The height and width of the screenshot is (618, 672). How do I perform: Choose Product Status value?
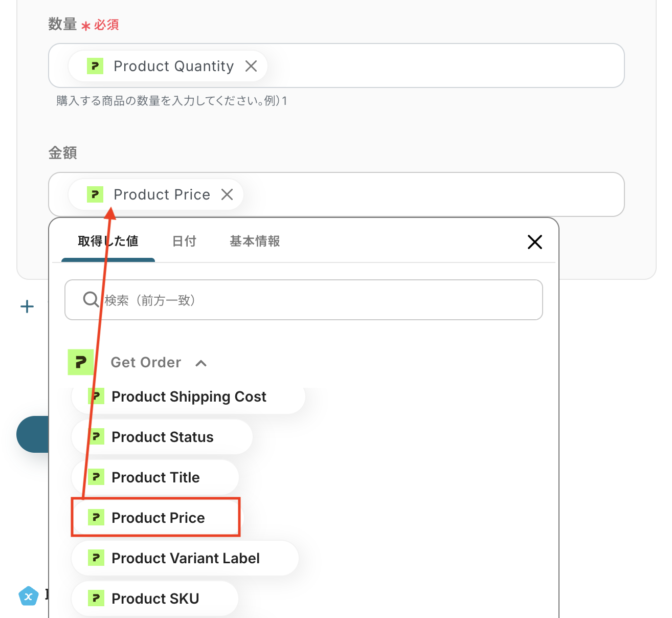tap(162, 437)
